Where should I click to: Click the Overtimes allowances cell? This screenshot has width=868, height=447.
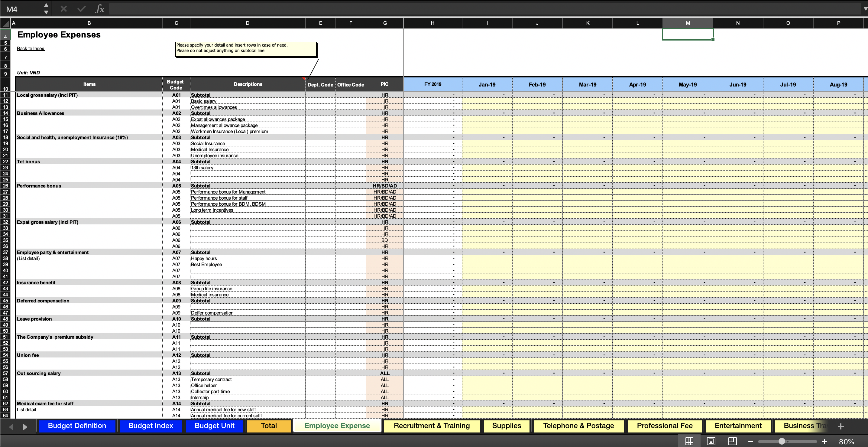tap(248, 107)
